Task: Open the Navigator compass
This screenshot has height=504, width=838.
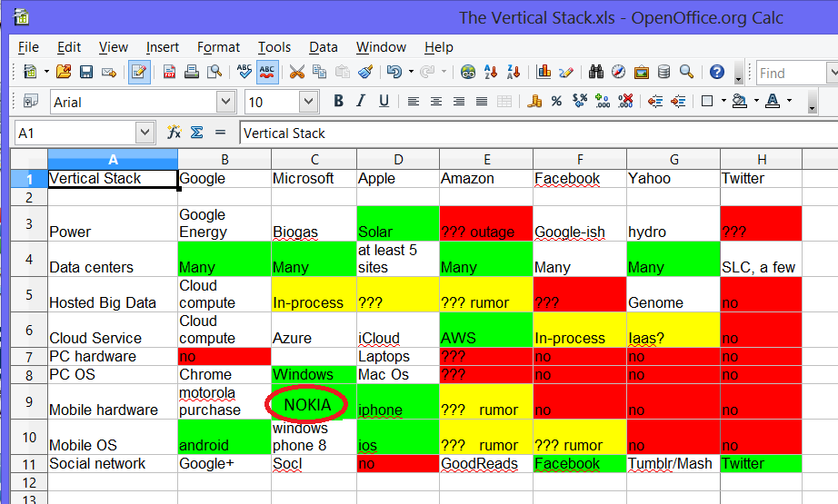Action: click(x=618, y=72)
